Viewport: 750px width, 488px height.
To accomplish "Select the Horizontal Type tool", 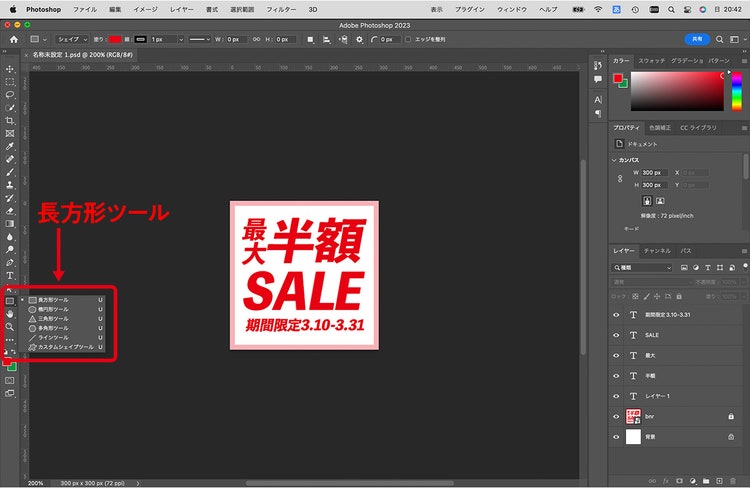I will (x=10, y=276).
